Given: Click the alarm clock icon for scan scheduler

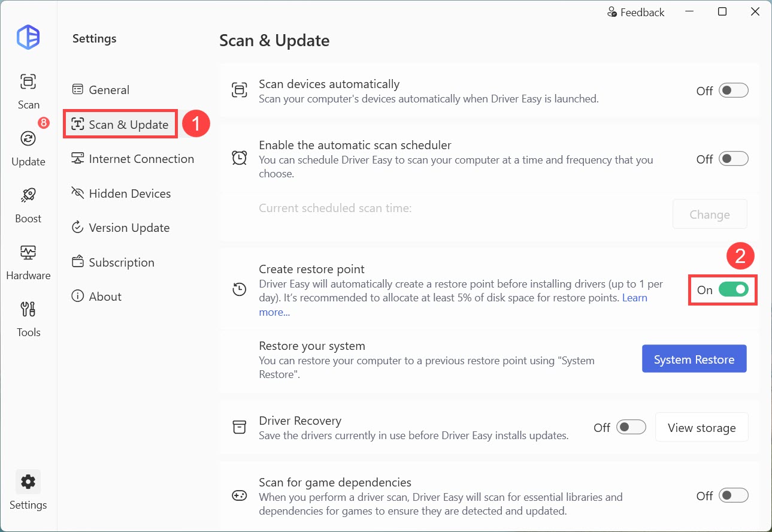Looking at the screenshot, I should pos(239,158).
